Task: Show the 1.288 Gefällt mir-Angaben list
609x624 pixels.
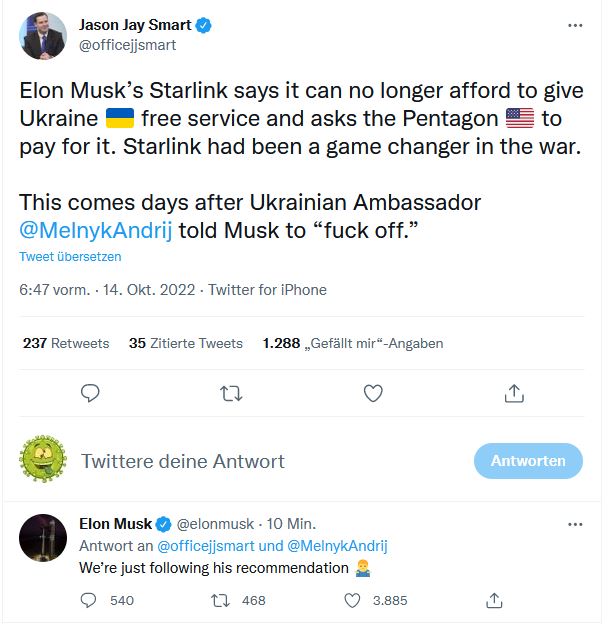Action: pyautogui.click(x=352, y=343)
